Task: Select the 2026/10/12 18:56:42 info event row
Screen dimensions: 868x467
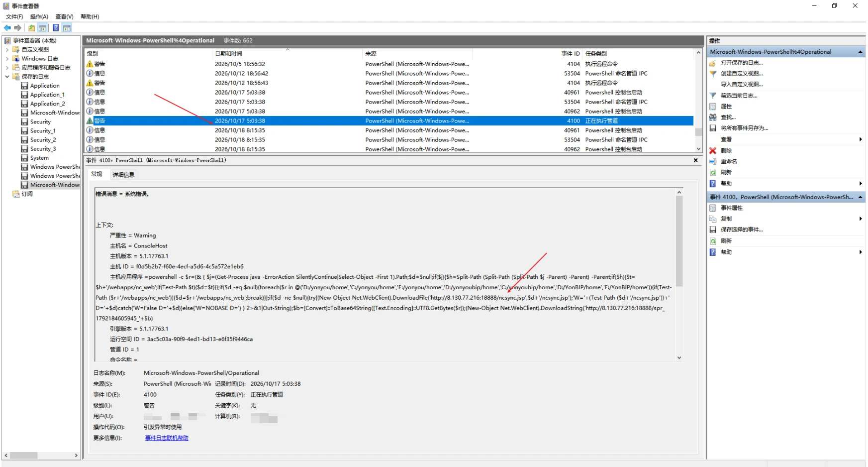Action: [x=389, y=73]
